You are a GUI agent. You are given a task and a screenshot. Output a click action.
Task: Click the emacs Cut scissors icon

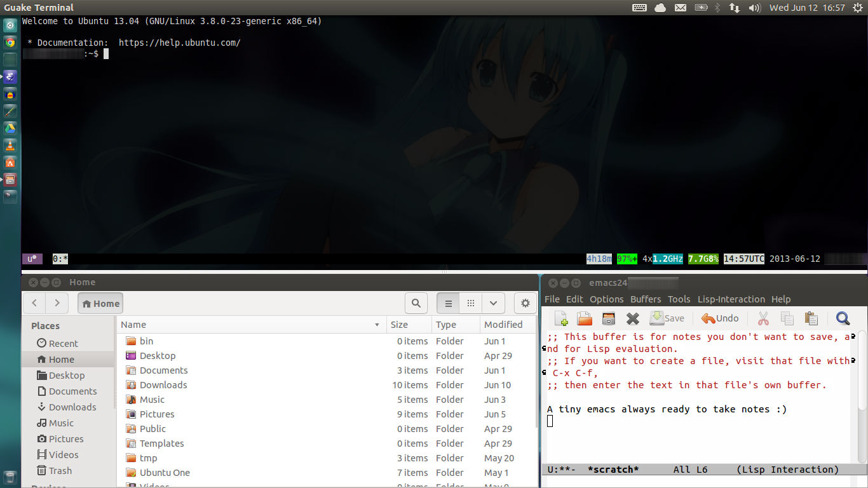(763, 318)
